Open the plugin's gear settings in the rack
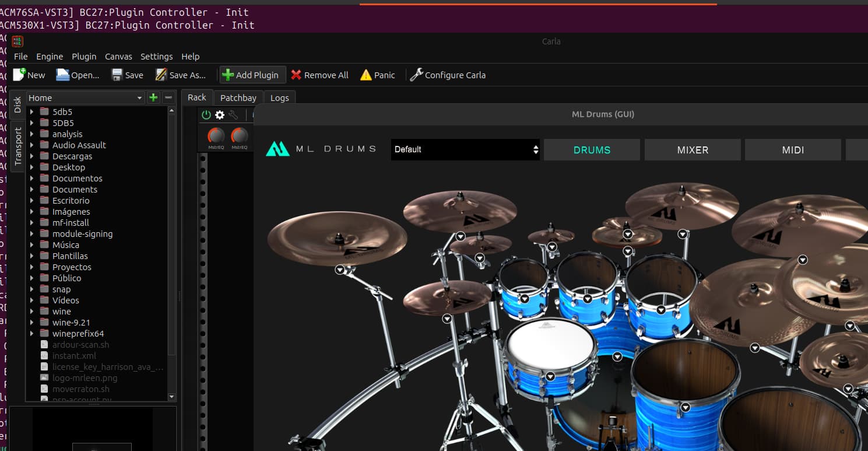 click(x=220, y=116)
